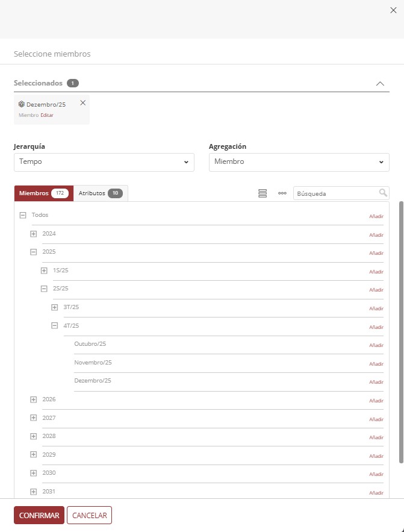Open the Jerarquía dropdown showing Tempo
The width and height of the screenshot is (404, 532).
[x=104, y=162]
